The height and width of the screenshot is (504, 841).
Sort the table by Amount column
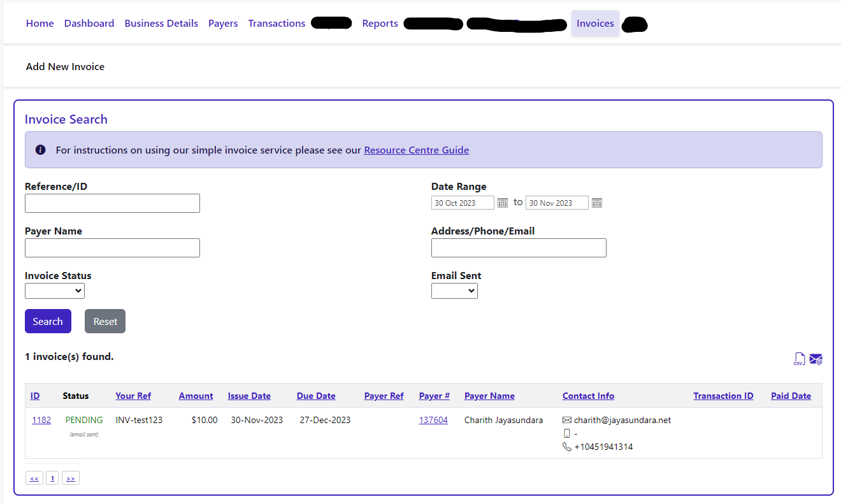(196, 396)
